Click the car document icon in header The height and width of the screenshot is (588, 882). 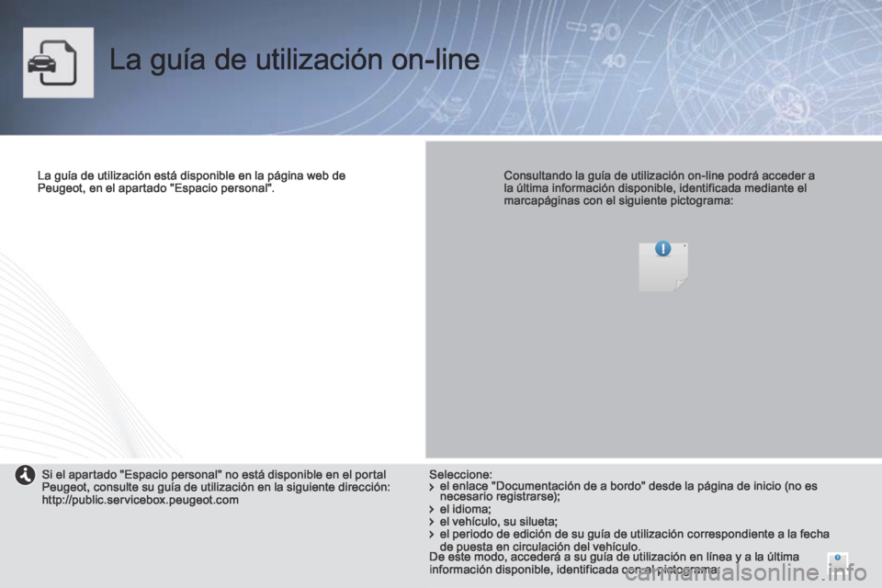58,62
